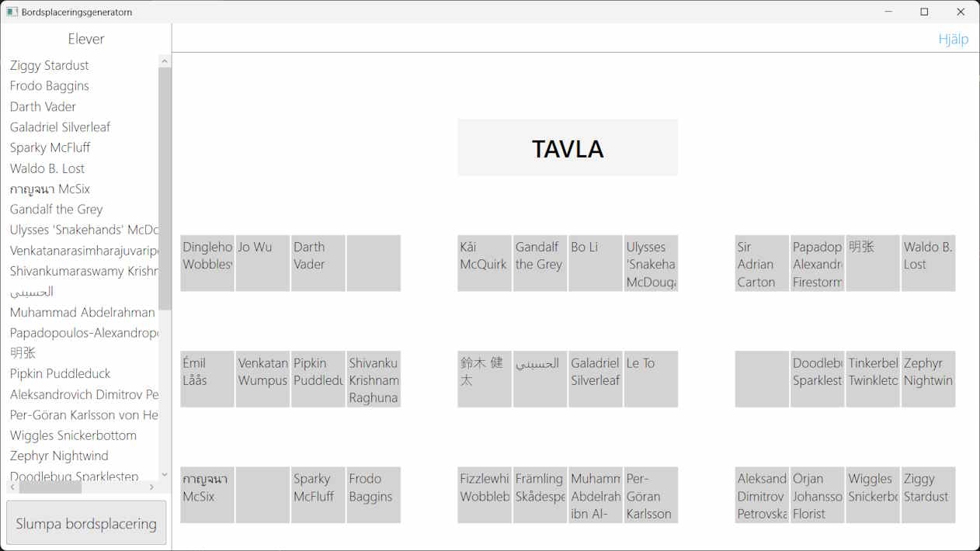The image size is (980, 551).
Task: Select Wiggles Snickerbottom in the list
Action: click(x=73, y=435)
